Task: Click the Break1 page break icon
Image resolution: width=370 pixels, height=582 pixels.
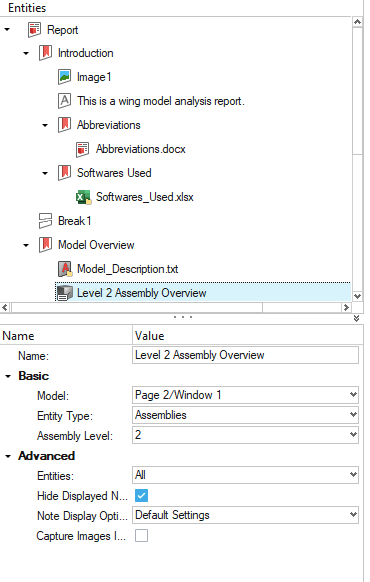Action: point(45,220)
